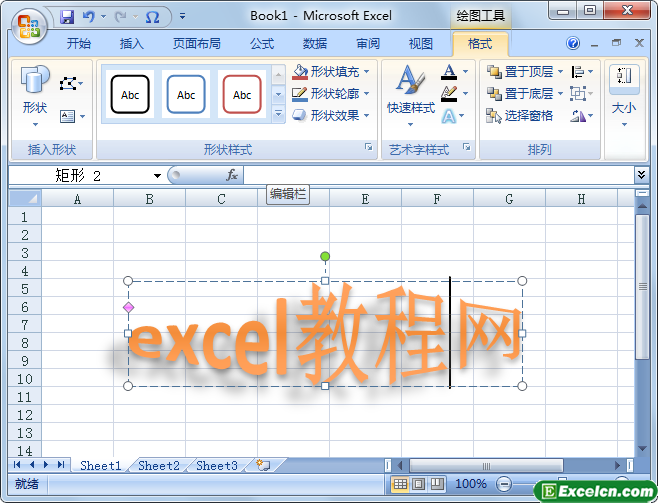
Task: Select row 1 header
Action: [x=25, y=216]
